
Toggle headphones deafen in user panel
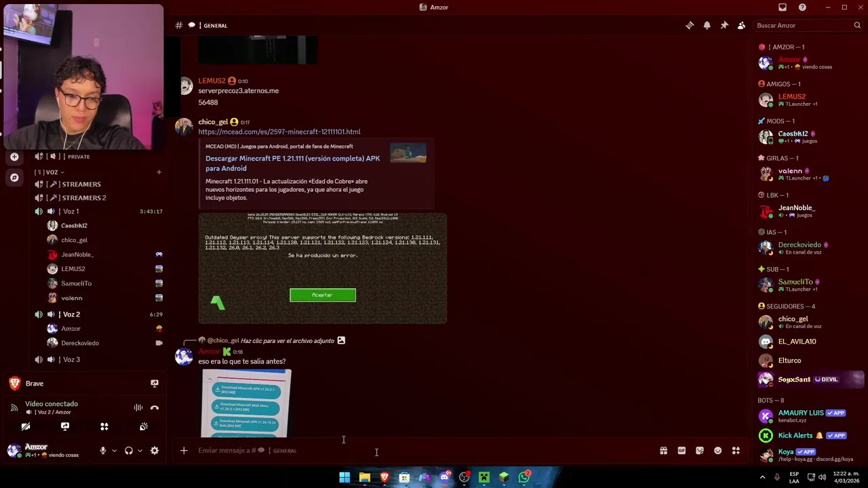tap(128, 450)
